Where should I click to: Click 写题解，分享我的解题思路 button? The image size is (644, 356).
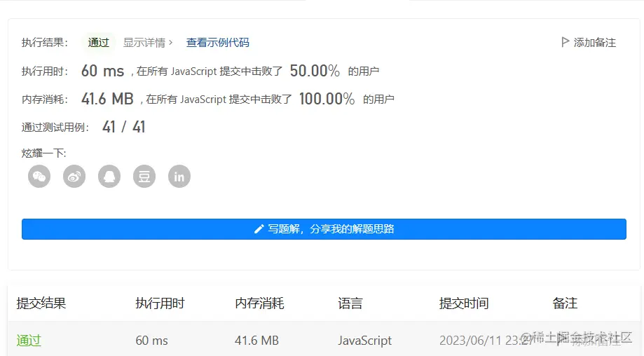point(324,229)
